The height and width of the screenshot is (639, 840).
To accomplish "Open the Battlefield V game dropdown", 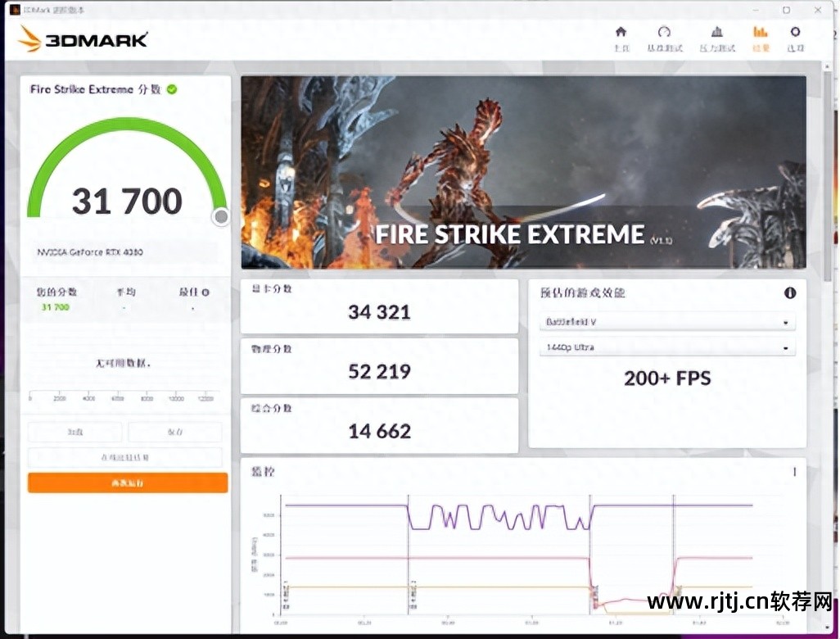I will coord(667,322).
